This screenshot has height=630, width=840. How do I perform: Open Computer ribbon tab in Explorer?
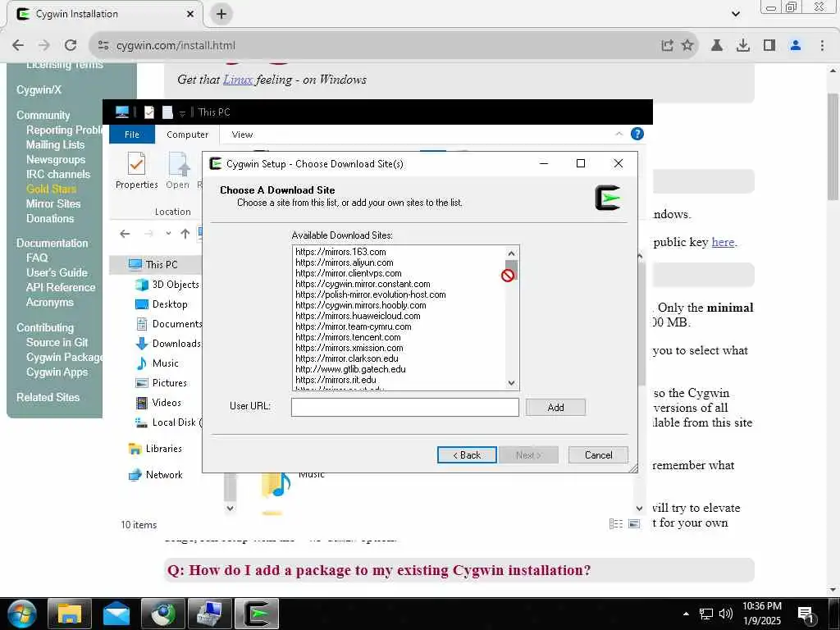point(187,135)
